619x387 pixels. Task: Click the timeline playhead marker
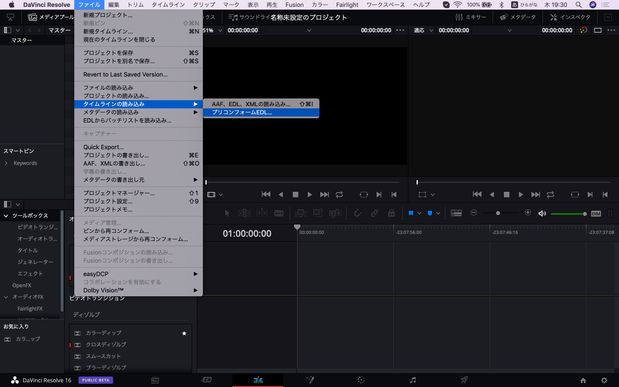pyautogui.click(x=297, y=227)
